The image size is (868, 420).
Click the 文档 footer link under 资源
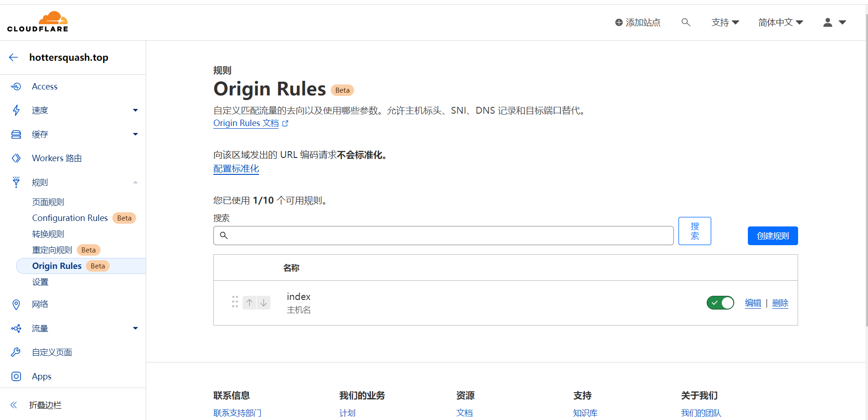point(464,413)
